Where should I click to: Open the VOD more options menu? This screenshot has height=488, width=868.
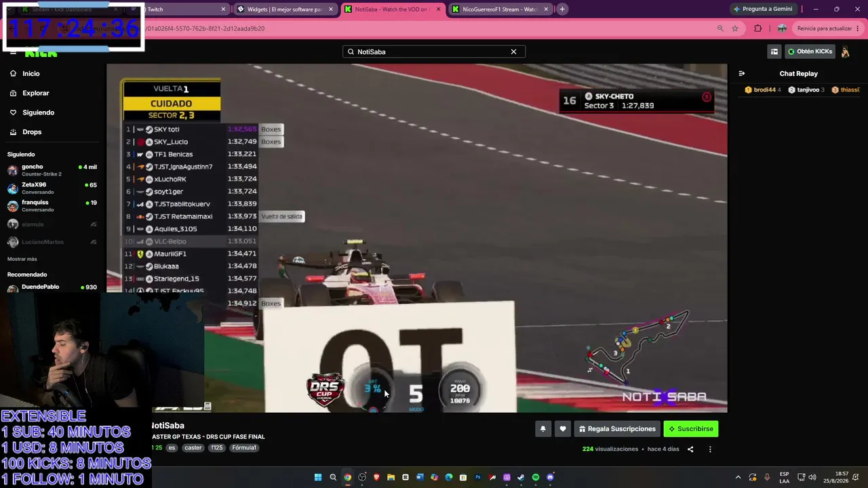[710, 449]
